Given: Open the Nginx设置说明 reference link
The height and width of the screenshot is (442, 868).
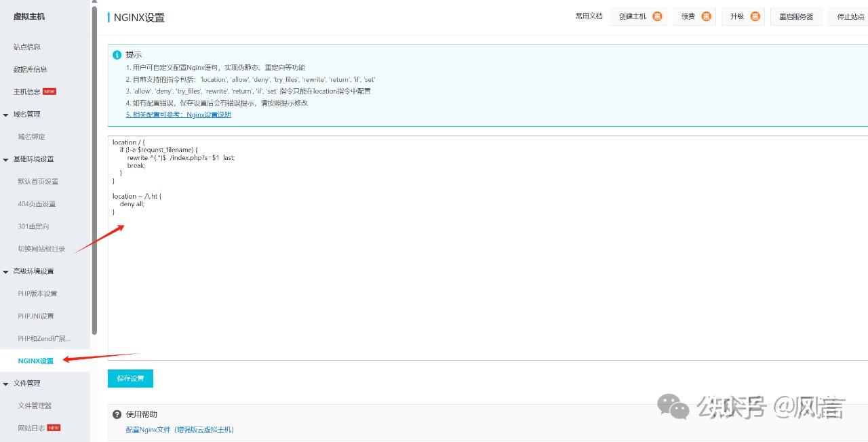Looking at the screenshot, I should tap(178, 115).
